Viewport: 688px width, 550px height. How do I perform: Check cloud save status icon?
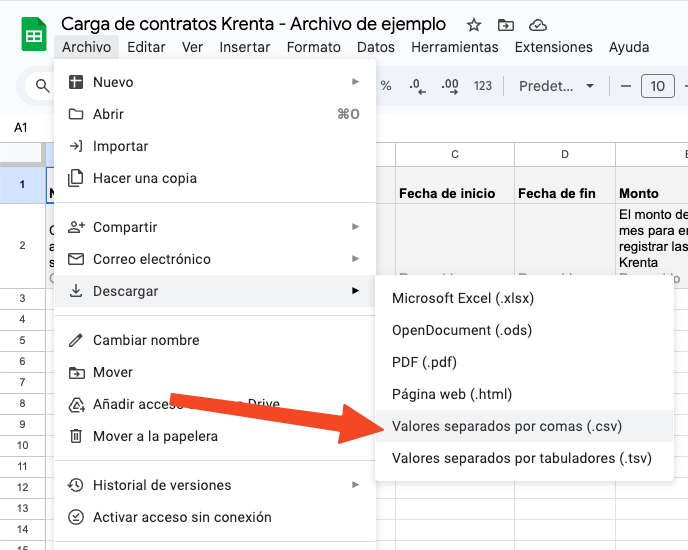[538, 25]
